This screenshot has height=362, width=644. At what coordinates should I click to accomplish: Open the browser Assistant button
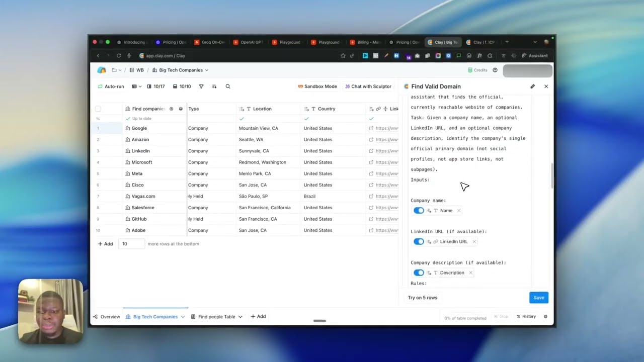tap(535, 56)
